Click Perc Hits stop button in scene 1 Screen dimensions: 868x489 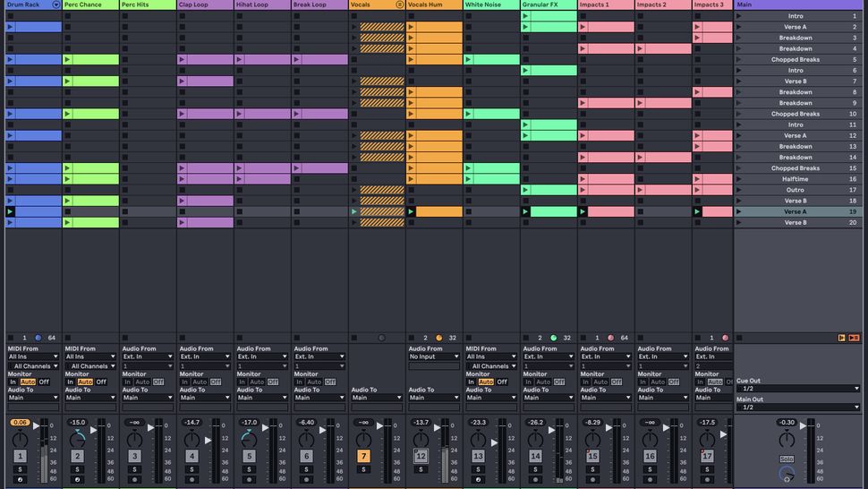pyautogui.click(x=125, y=16)
